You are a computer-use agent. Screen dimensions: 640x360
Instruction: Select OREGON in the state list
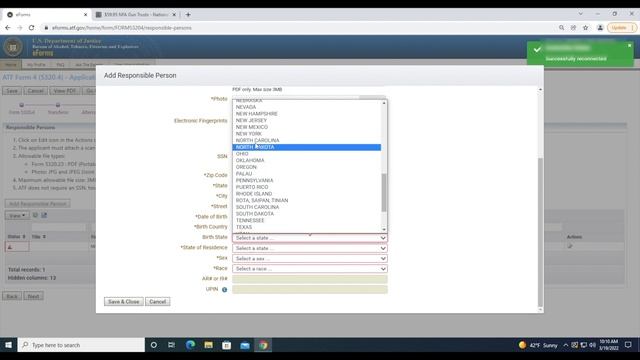point(307,167)
